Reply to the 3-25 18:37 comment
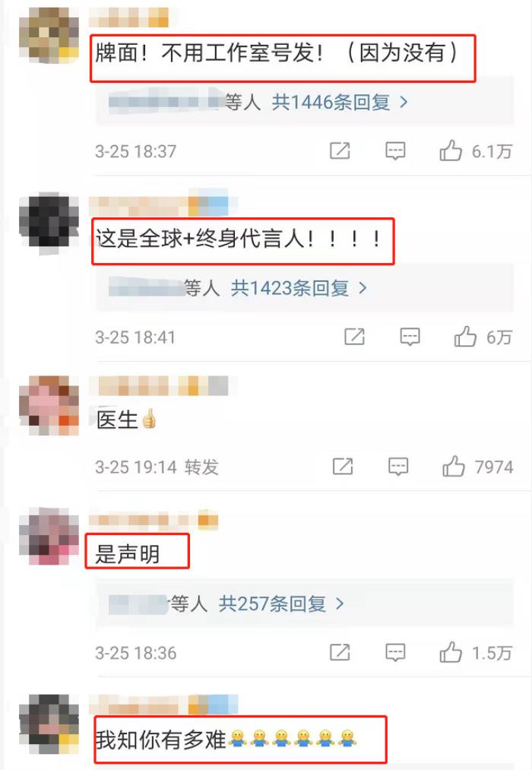 (x=395, y=151)
